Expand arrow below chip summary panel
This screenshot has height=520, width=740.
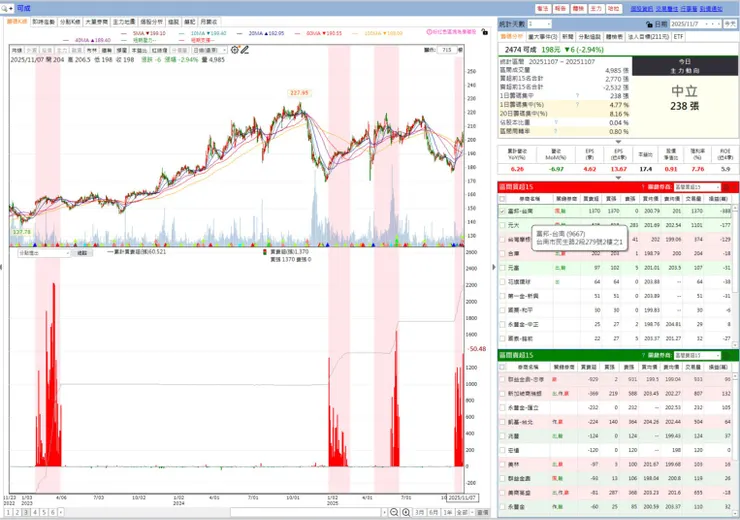click(x=618, y=142)
